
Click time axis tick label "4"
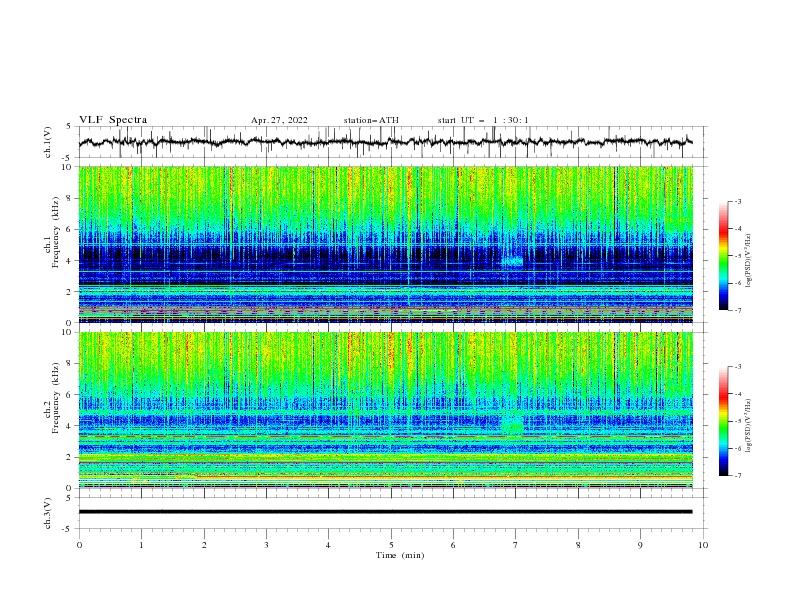pos(328,545)
